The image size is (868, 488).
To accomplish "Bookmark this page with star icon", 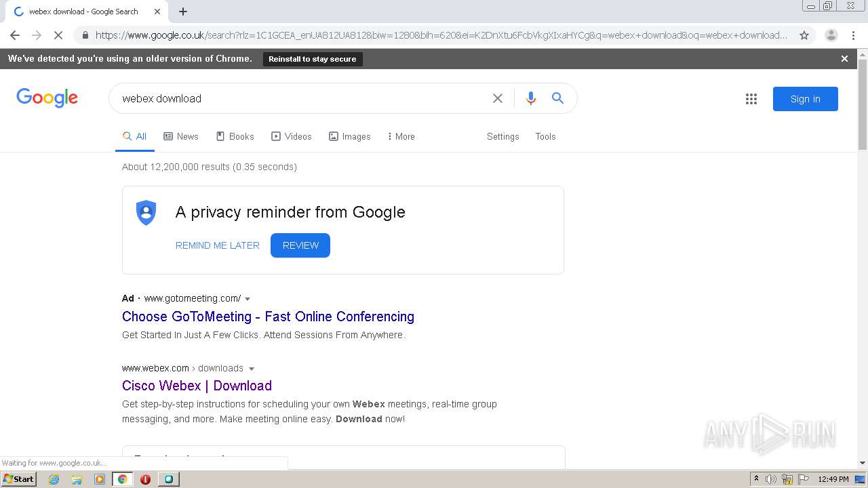I will pos(804,35).
